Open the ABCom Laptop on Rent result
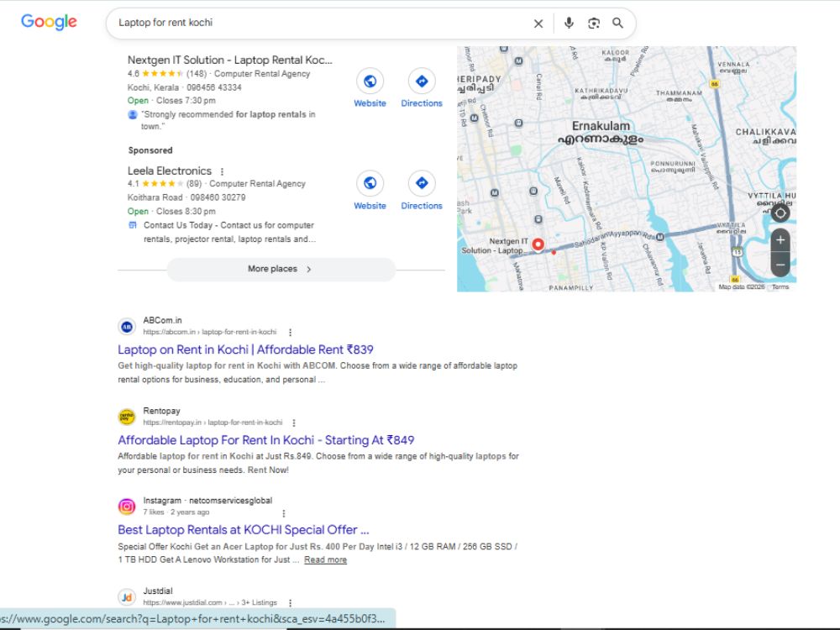This screenshot has width=840, height=630. click(x=245, y=349)
